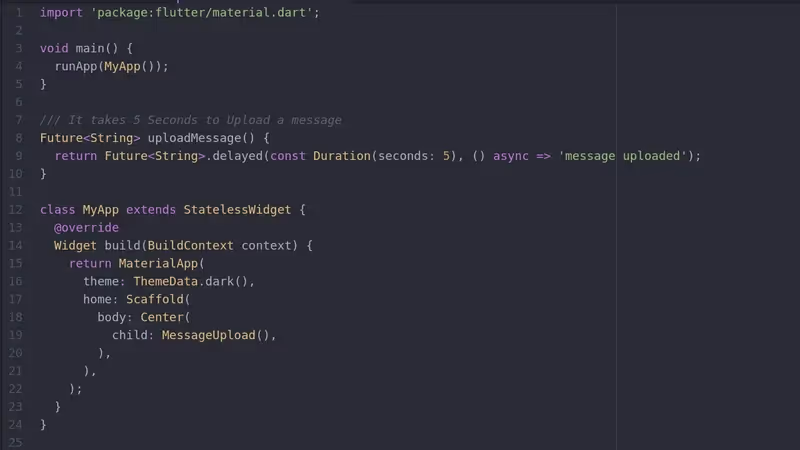Image resolution: width=800 pixels, height=450 pixels.
Task: Click 'ThemeData' on line 16
Action: 165,282
